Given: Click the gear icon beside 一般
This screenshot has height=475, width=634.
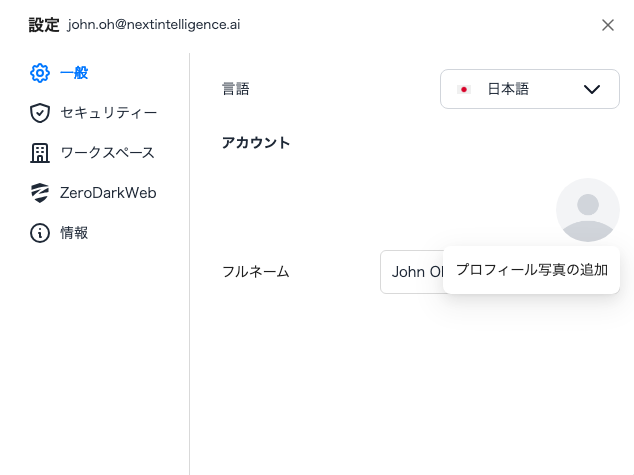Looking at the screenshot, I should (x=40, y=73).
